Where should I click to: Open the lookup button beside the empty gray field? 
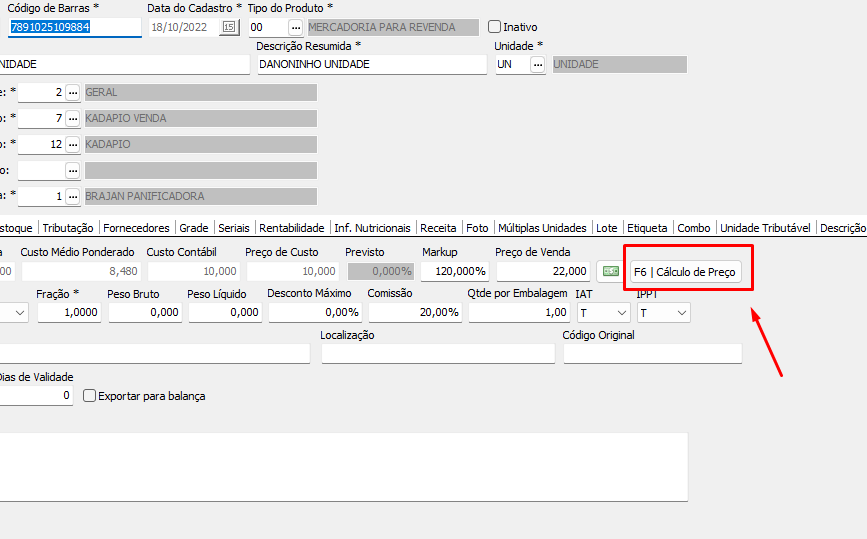72,170
